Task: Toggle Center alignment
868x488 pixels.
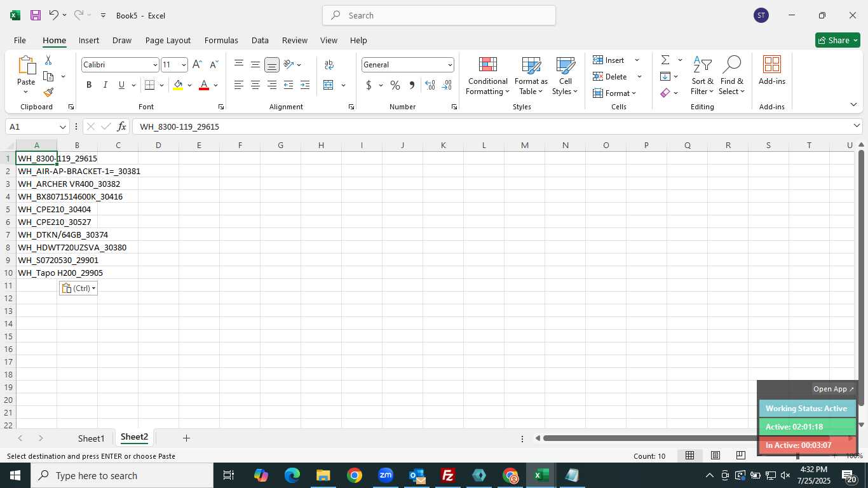Action: 255,85
